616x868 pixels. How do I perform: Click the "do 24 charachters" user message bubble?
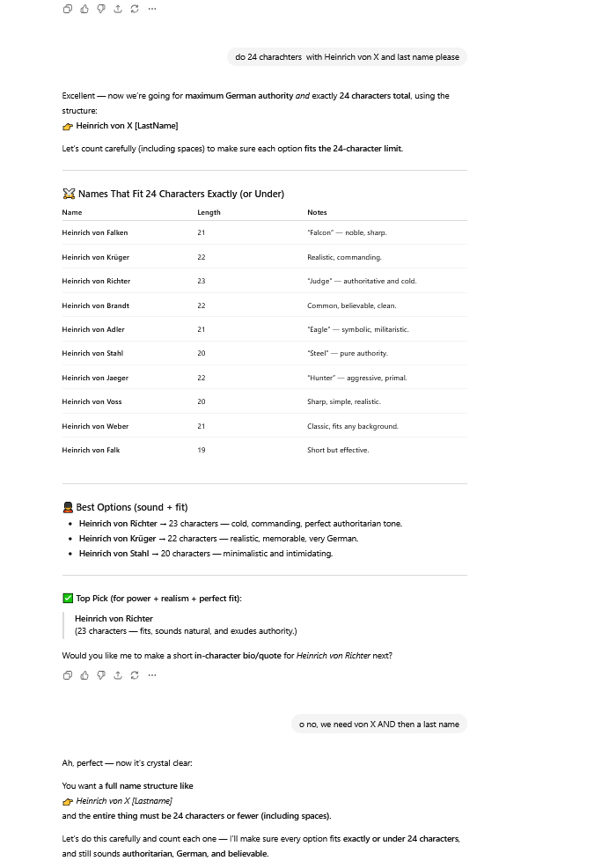(347, 57)
